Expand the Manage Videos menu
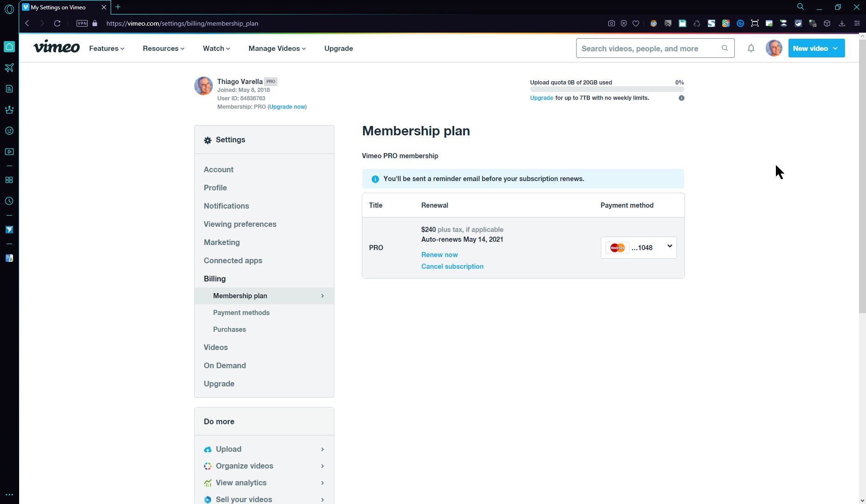Viewport: 866px width, 504px height. [277, 49]
